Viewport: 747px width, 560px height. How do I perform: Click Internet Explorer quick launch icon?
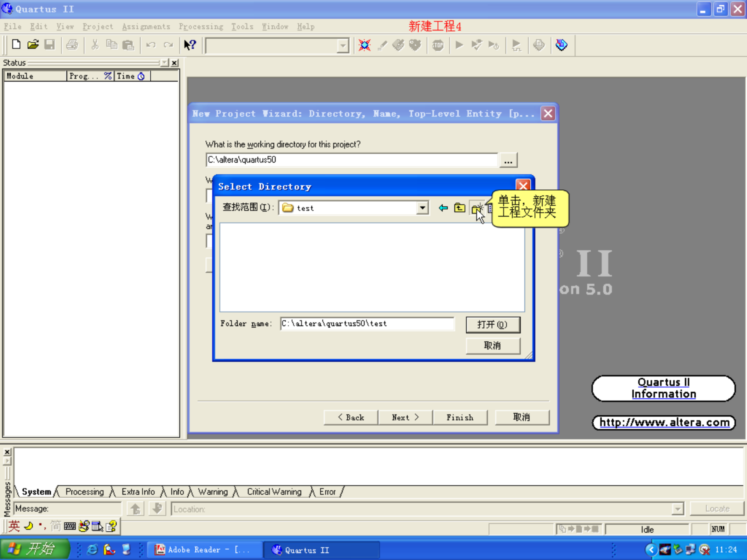point(92,549)
